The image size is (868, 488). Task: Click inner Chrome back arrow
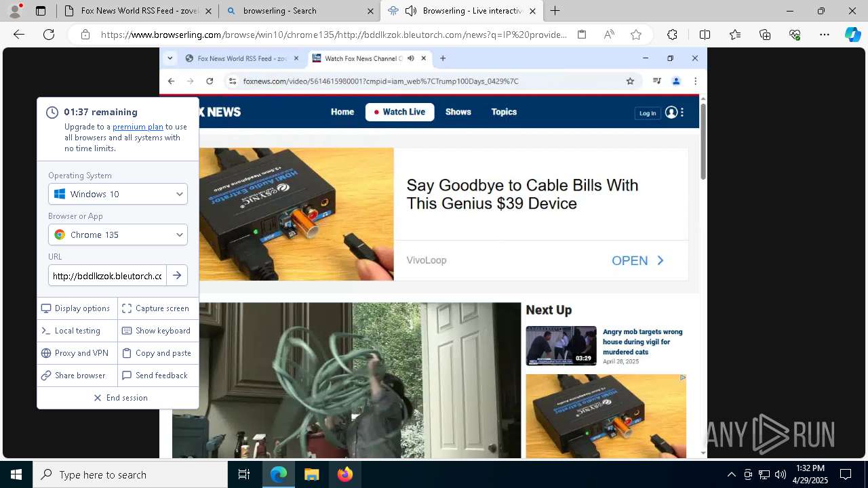pyautogui.click(x=171, y=81)
